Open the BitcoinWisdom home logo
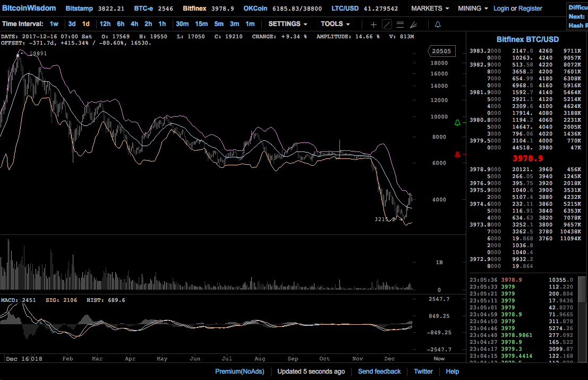Screen dimensions: 588x380 click(29, 9)
